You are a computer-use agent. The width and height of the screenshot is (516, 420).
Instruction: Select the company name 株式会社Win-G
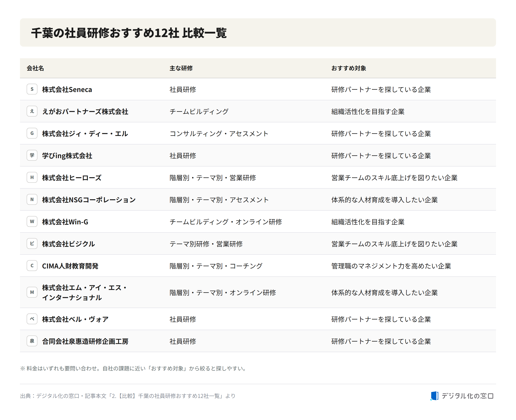(x=65, y=222)
